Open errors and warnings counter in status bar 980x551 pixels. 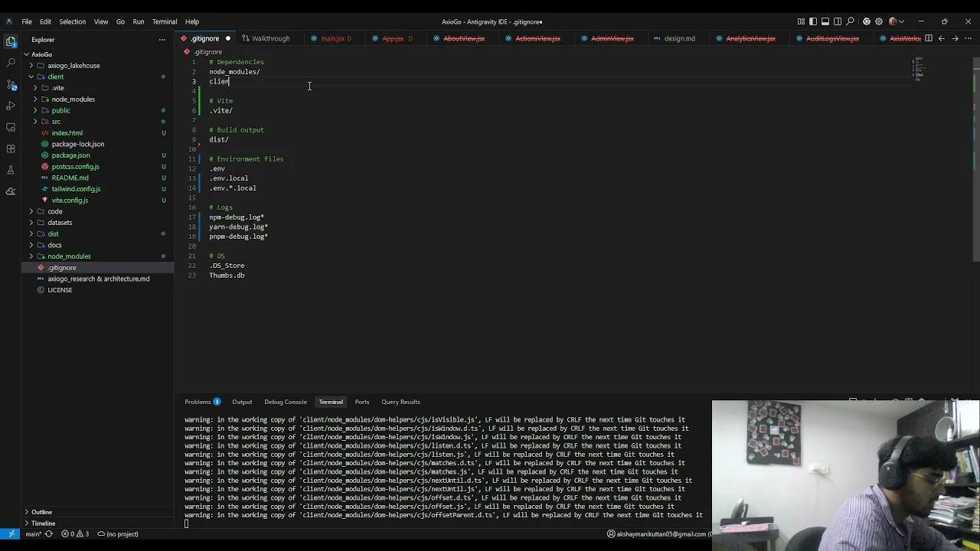75,534
